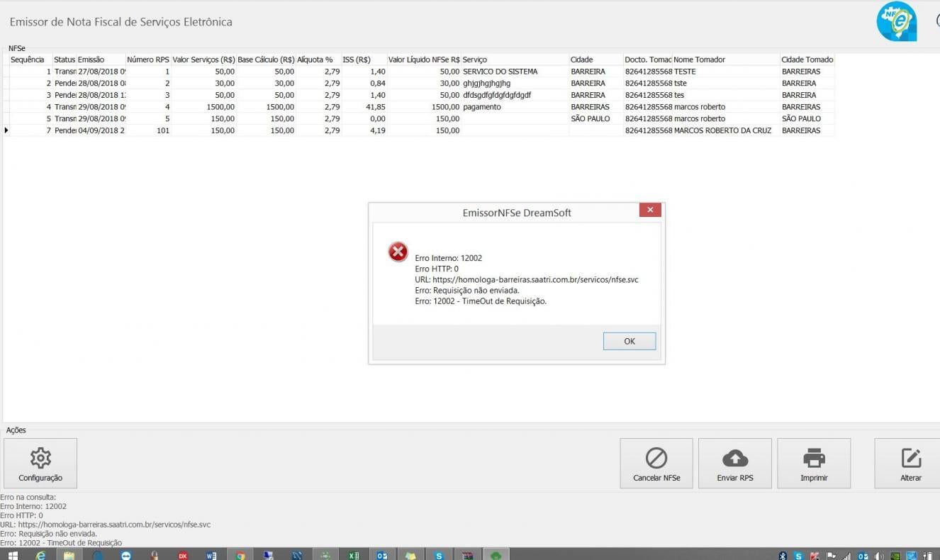The width and height of the screenshot is (940, 560).
Task: Click the Alíquota % column header
Action: point(318,60)
